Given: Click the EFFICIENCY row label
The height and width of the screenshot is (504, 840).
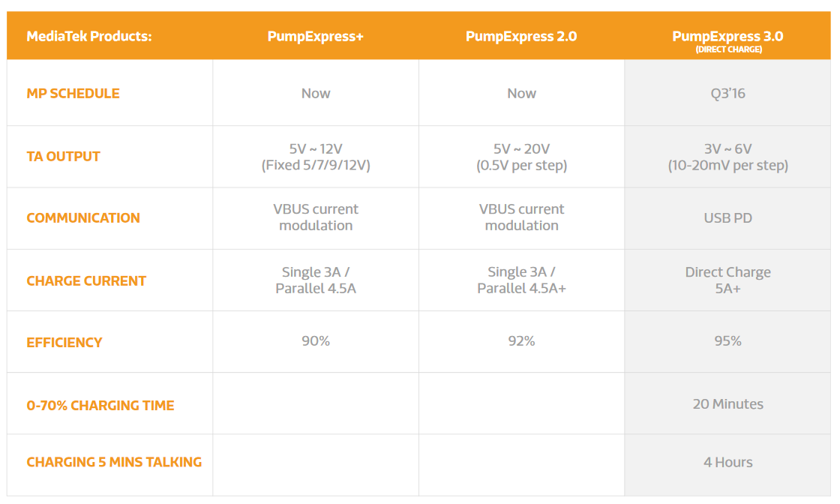Looking at the screenshot, I should point(64,343).
